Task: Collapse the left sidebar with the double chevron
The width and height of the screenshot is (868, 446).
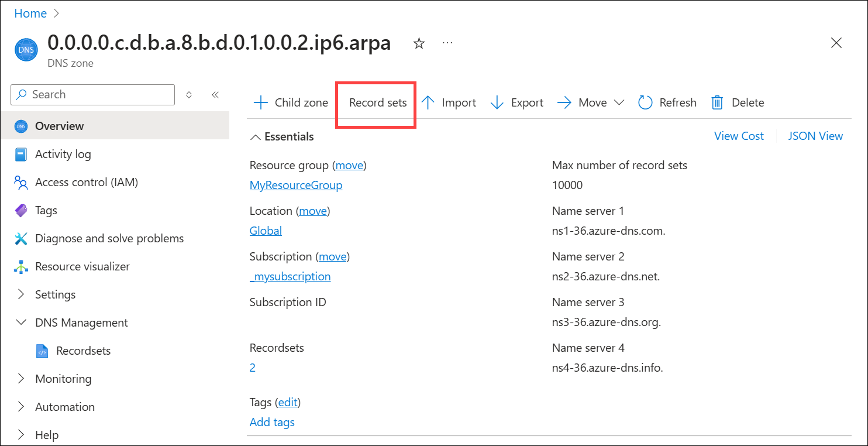Action: [215, 94]
